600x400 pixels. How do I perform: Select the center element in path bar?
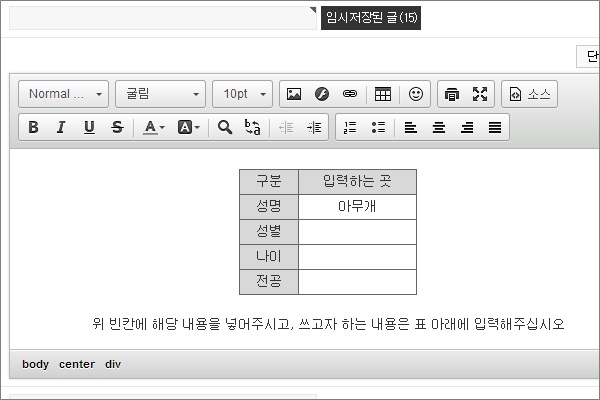coord(77,364)
